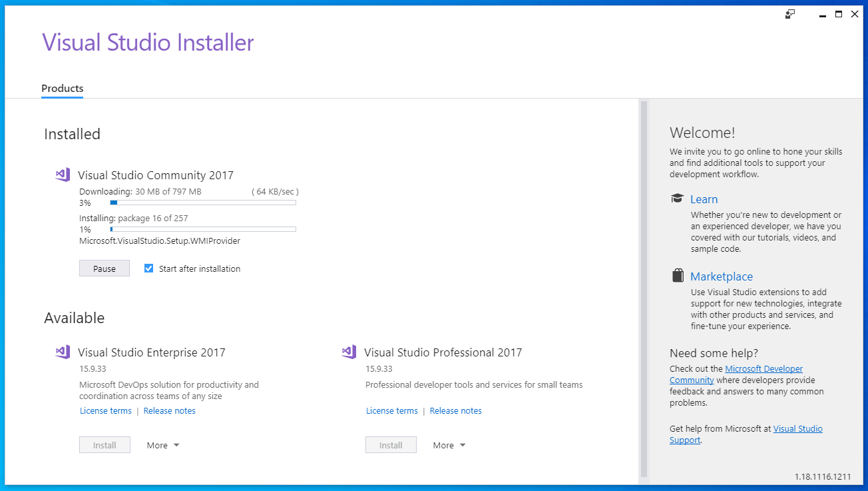The height and width of the screenshot is (491, 868).
Task: Open the More dropdown under Professional 2017
Action: click(x=448, y=444)
